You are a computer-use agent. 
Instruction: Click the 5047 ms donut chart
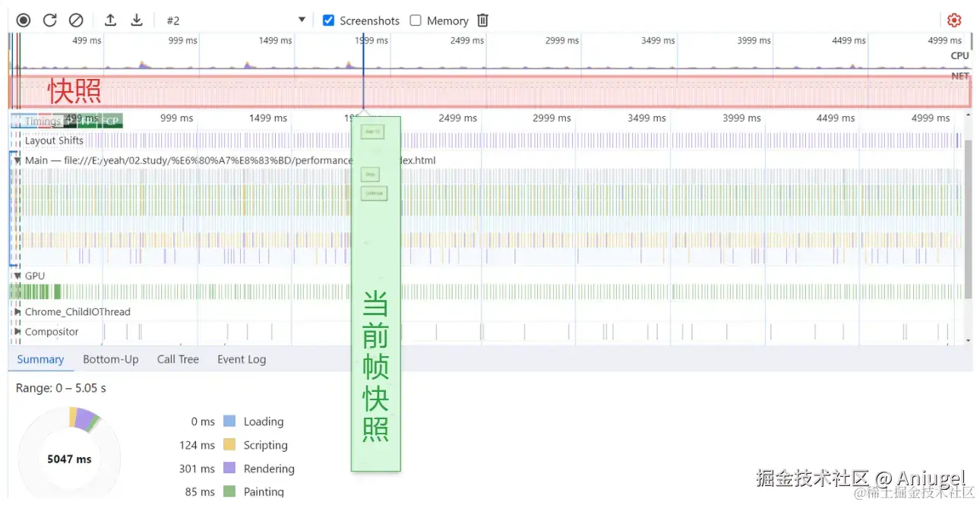coord(69,458)
